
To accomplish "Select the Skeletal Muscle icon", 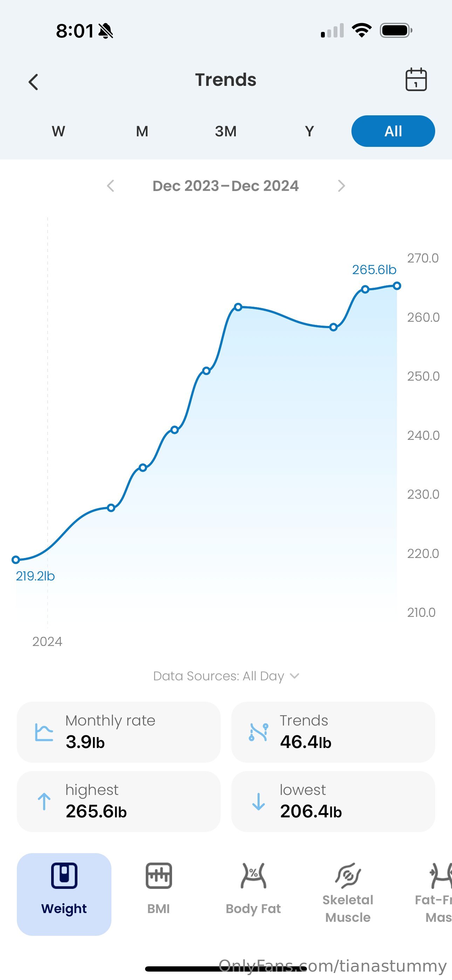I will [348, 876].
